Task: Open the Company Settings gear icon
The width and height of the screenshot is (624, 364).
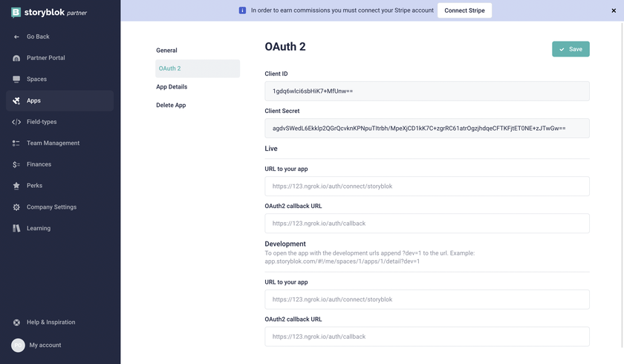Action: click(16, 207)
